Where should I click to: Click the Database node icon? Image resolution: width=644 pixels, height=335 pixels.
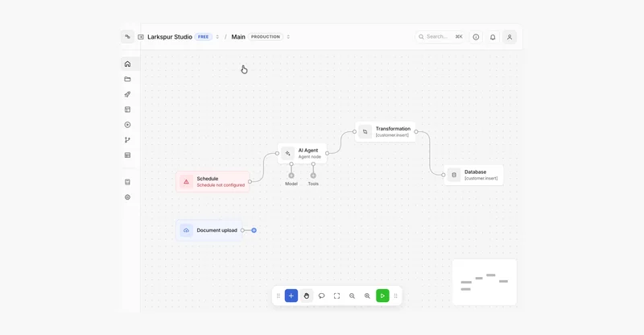pyautogui.click(x=454, y=175)
